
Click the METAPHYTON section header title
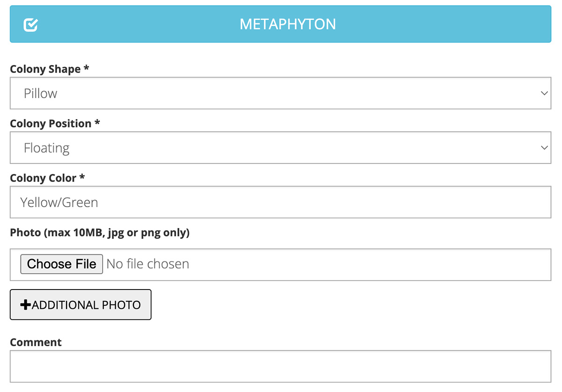pos(288,24)
